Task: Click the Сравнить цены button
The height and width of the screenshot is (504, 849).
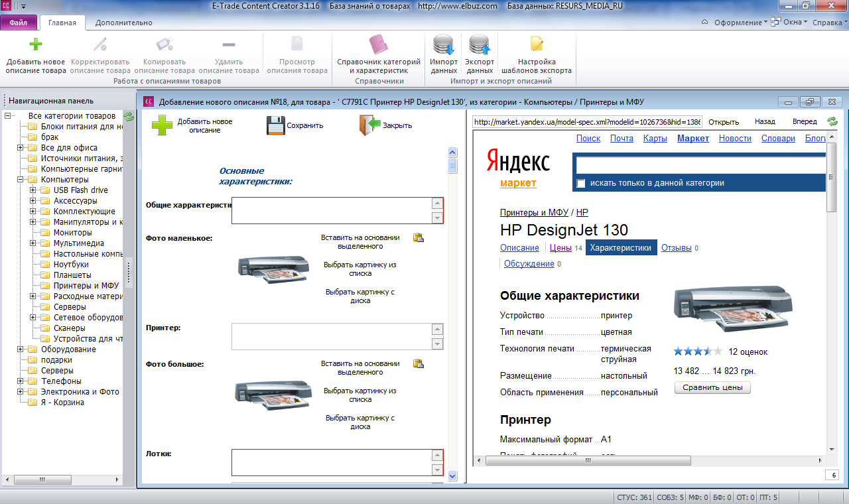Action: 712,387
